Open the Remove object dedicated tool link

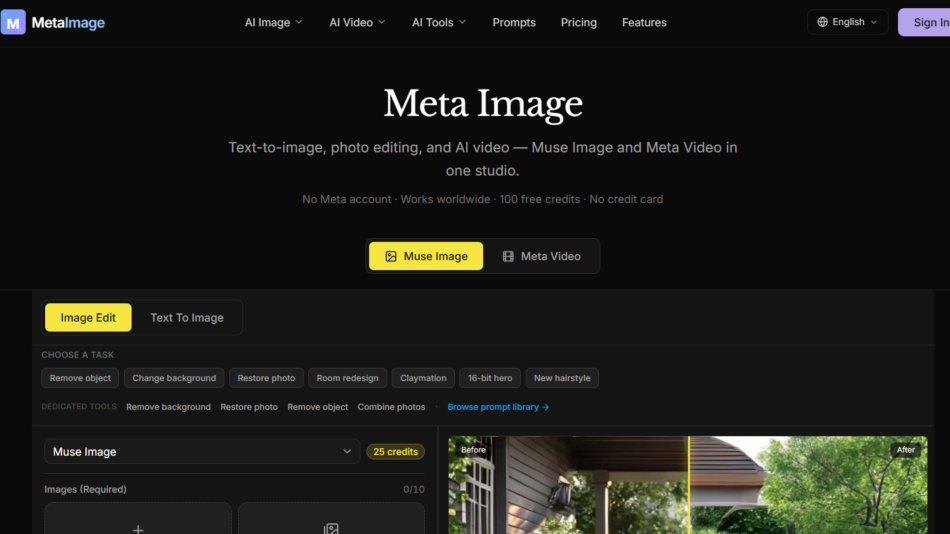[x=317, y=407]
